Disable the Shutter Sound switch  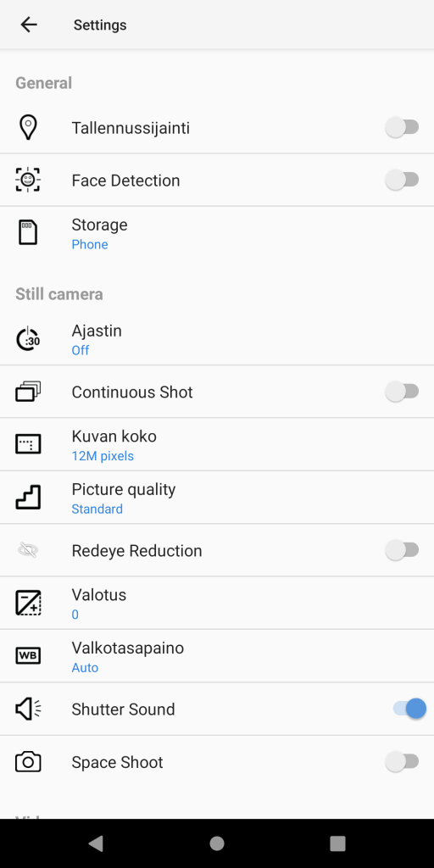(409, 709)
